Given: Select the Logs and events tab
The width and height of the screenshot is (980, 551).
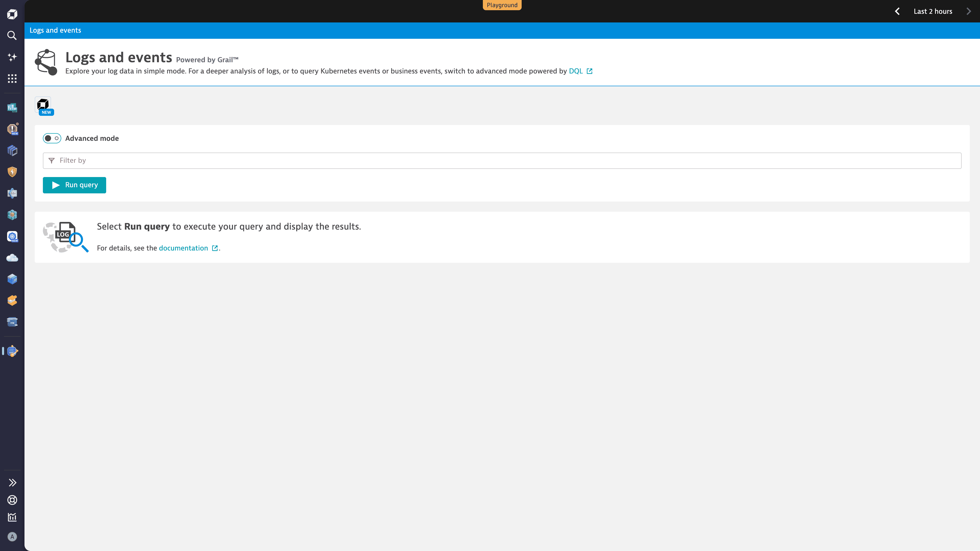Looking at the screenshot, I should click(55, 30).
